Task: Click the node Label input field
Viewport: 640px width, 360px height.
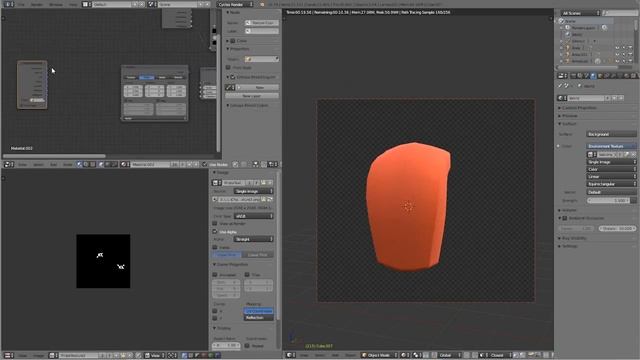Action: (262, 31)
